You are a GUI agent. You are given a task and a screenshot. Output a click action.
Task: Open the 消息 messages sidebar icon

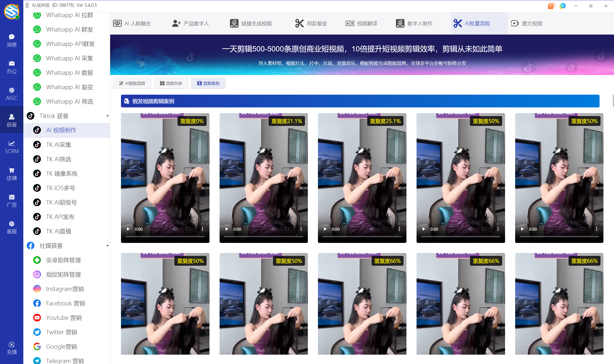coord(12,40)
